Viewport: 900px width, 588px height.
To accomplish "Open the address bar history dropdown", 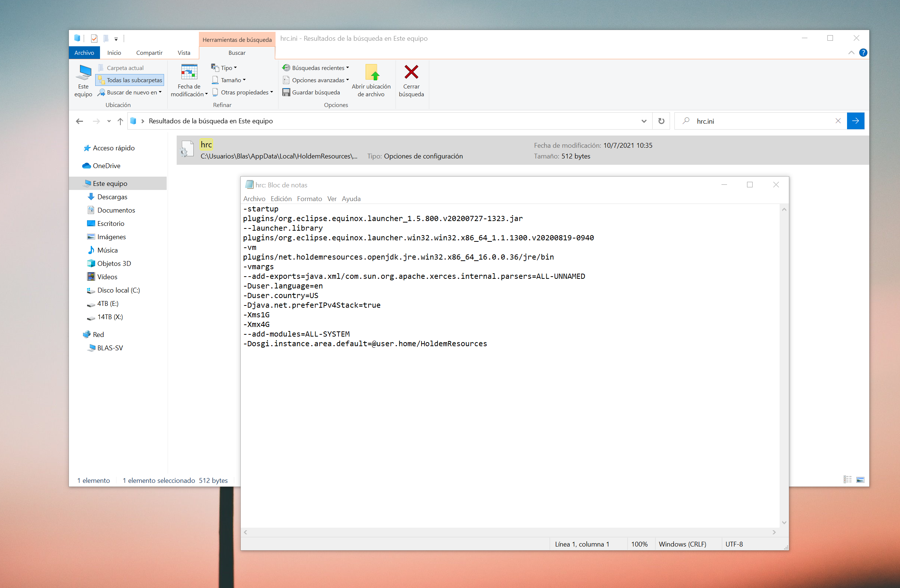I will click(644, 121).
